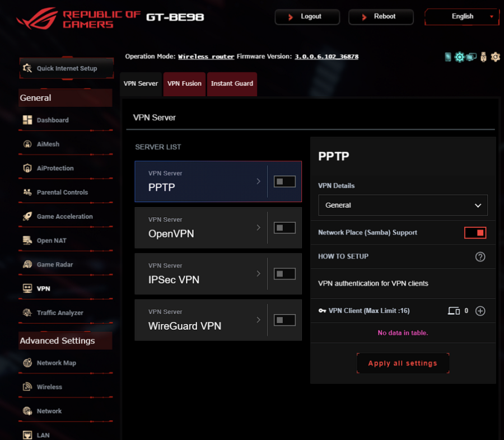Click the Open NAT sidebar icon
Viewport: 504px width, 440px height.
coord(27,240)
